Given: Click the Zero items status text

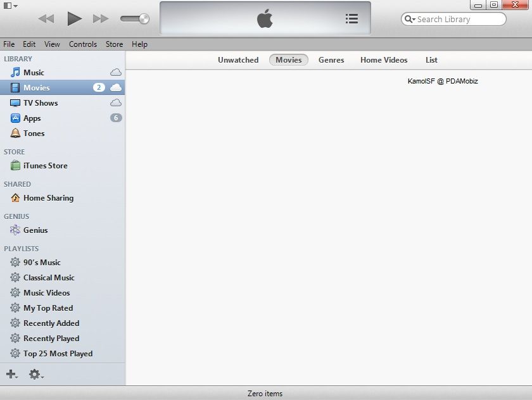Looking at the screenshot, I should pyautogui.click(x=265, y=394).
